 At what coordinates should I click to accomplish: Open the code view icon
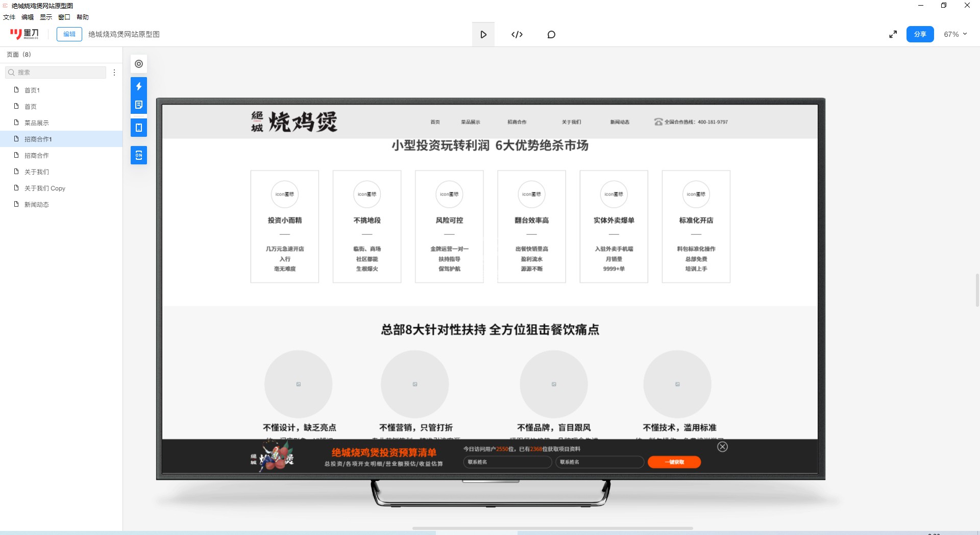pyautogui.click(x=517, y=35)
